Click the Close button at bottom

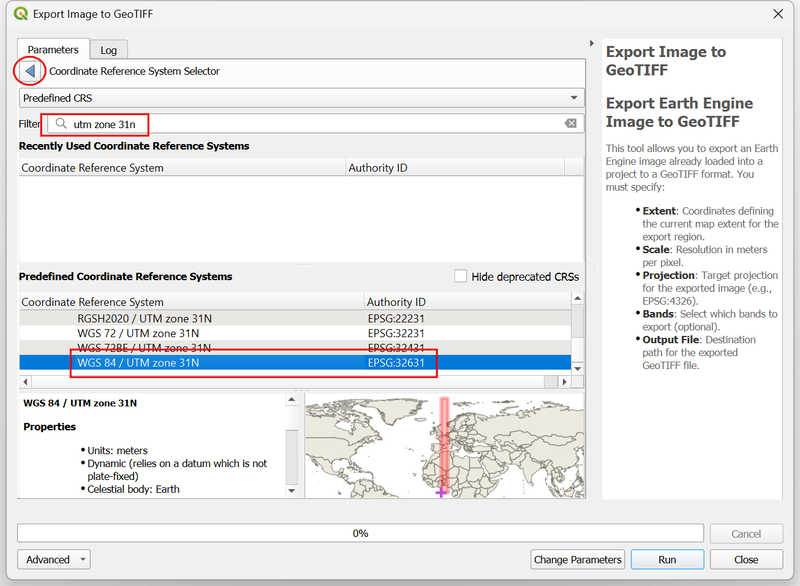click(x=746, y=559)
